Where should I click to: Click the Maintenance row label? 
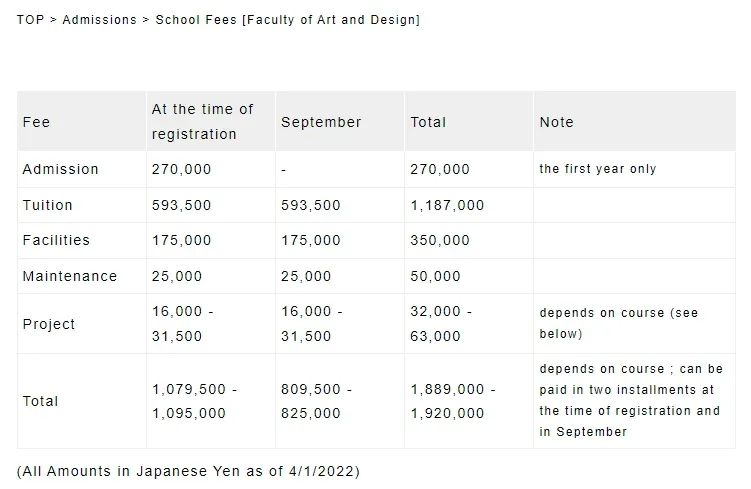(69, 276)
